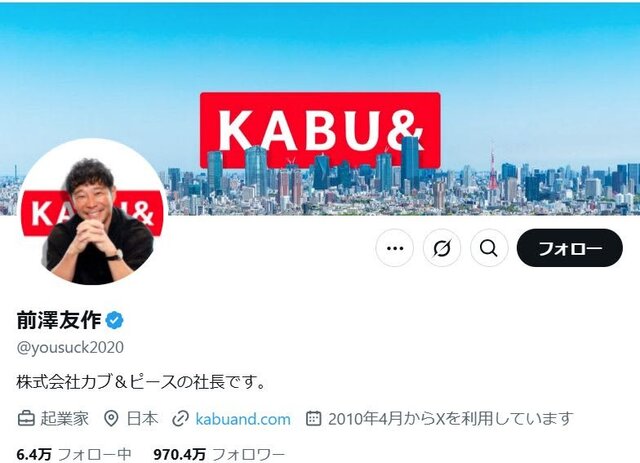Click the display name 前澤友作

[x=59, y=320]
